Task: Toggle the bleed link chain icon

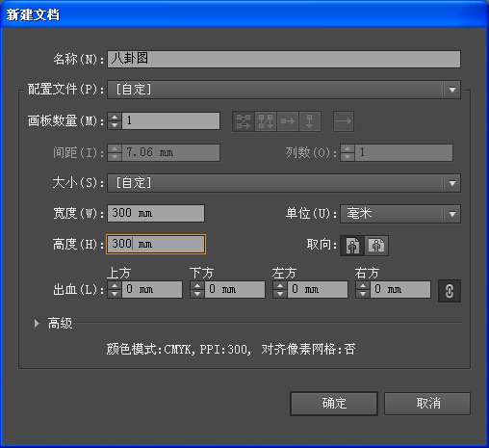Action: click(x=450, y=291)
